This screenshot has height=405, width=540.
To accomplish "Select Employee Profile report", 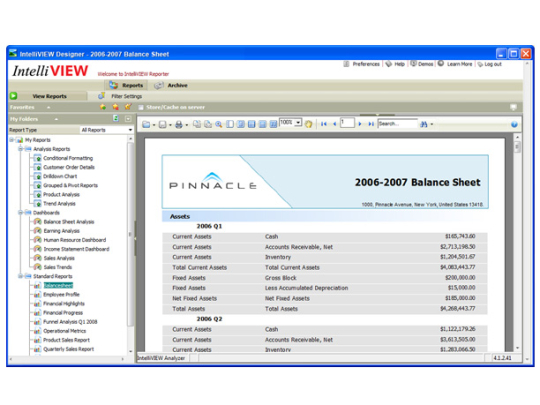I will (x=61, y=294).
